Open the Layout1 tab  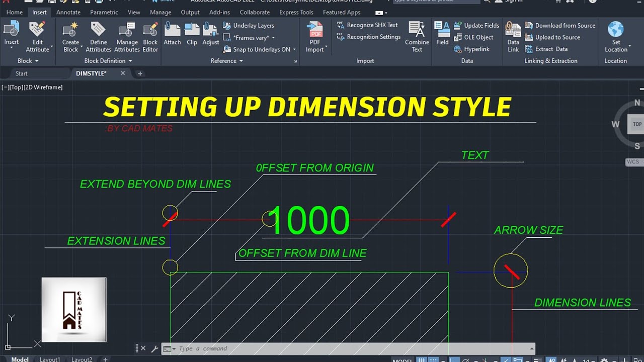[x=50, y=359]
